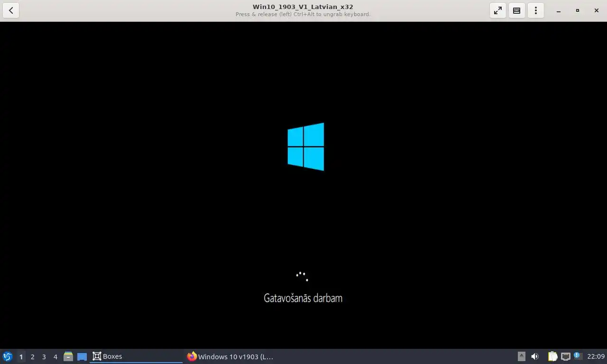Screen dimensions: 607x364
Task: Go back to the Boxes collection view
Action: pos(11,10)
